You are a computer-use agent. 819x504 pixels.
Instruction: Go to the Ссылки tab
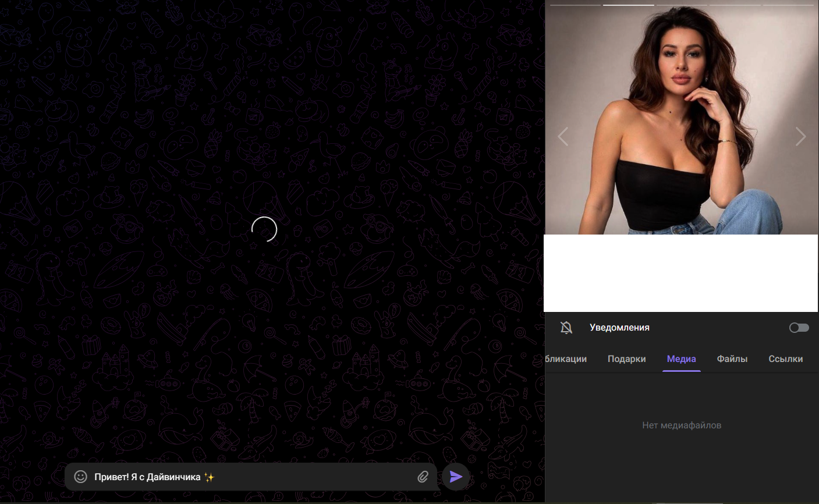click(x=786, y=359)
